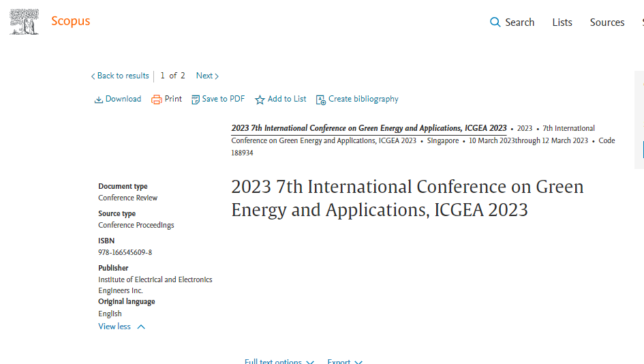Click the View less up chevron
The image size is (644, 364).
tap(141, 327)
